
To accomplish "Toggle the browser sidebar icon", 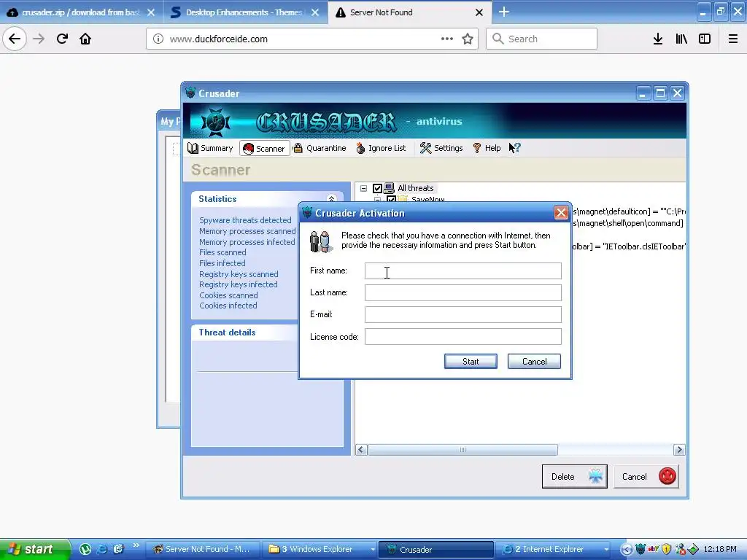I will click(705, 39).
